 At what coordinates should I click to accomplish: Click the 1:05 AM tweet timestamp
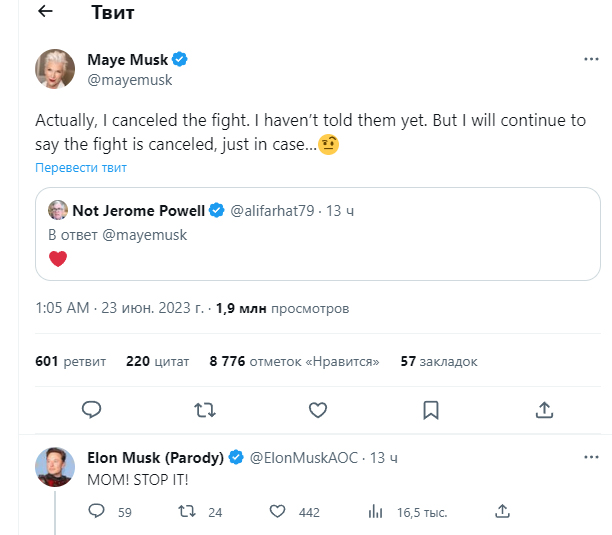coord(61,309)
